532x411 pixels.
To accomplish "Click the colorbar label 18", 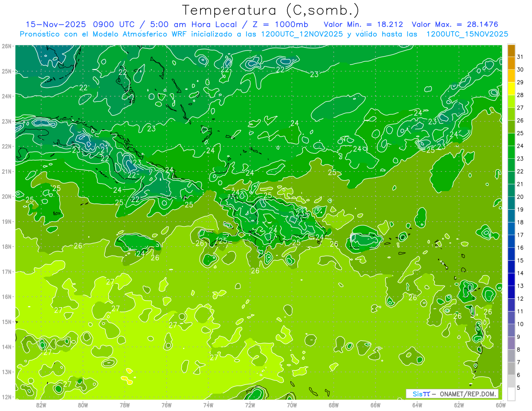I will pyautogui.click(x=520, y=222).
